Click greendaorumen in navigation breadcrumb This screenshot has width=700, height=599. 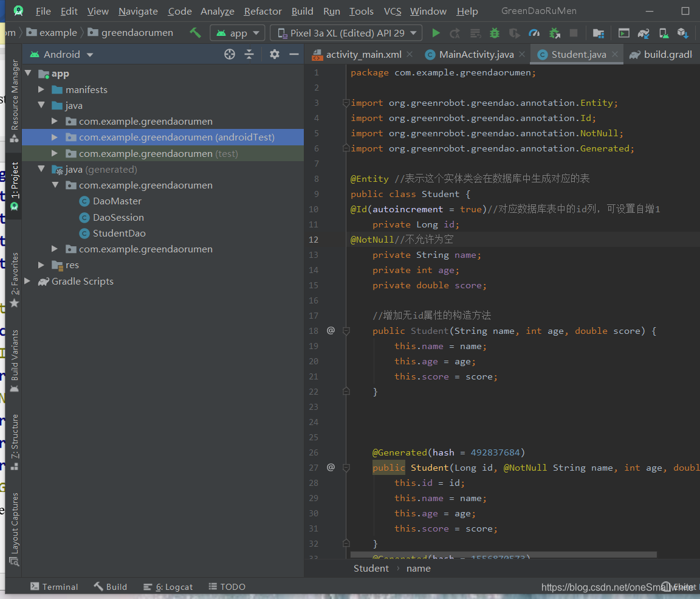click(x=137, y=33)
